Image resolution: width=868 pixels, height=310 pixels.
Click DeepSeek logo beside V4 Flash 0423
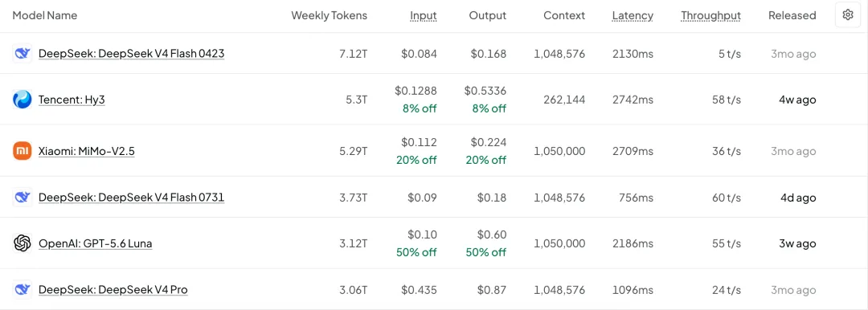point(23,54)
